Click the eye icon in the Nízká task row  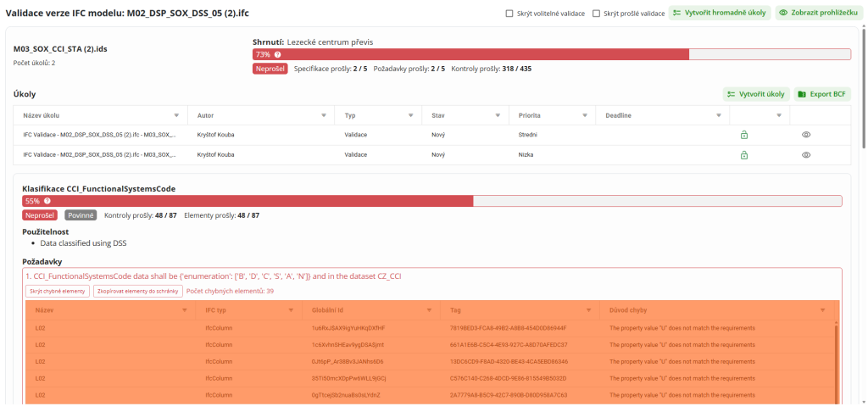[x=806, y=155]
